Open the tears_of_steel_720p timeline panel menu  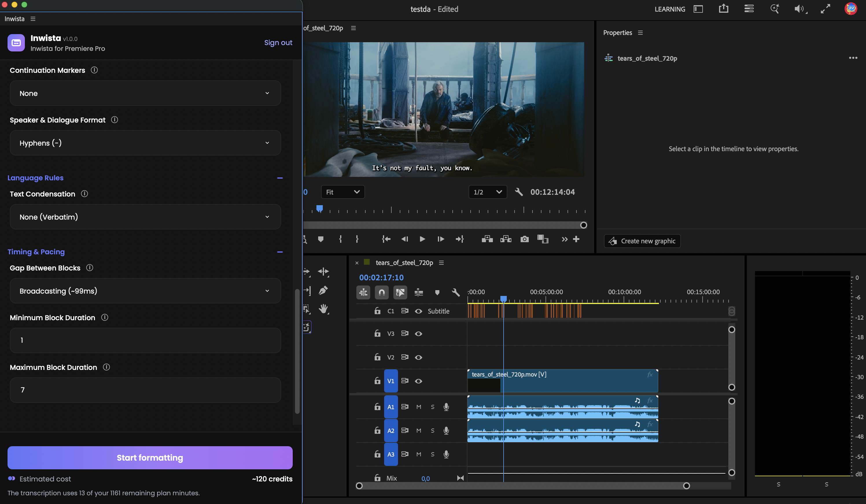442,263
